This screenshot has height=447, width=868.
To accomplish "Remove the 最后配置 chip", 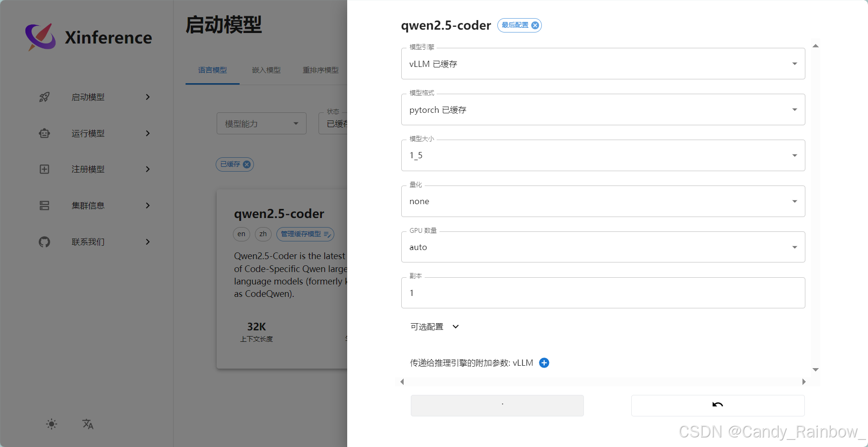I will tap(535, 25).
